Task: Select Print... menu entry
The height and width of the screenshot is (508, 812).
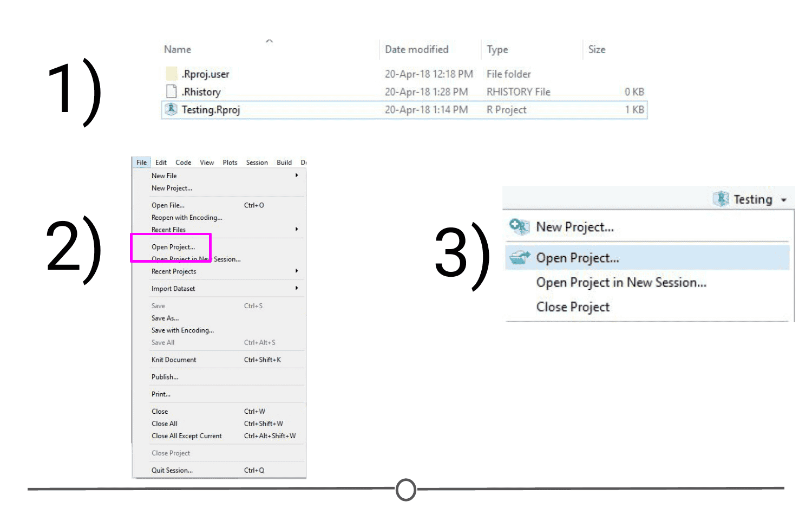Action: coord(161,394)
